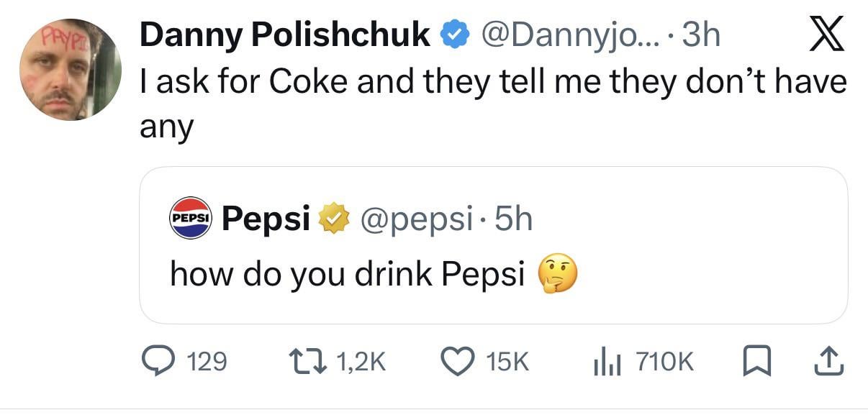The width and height of the screenshot is (868, 415).
Task: Select the Pepsi account name in quote
Action: click(x=266, y=219)
